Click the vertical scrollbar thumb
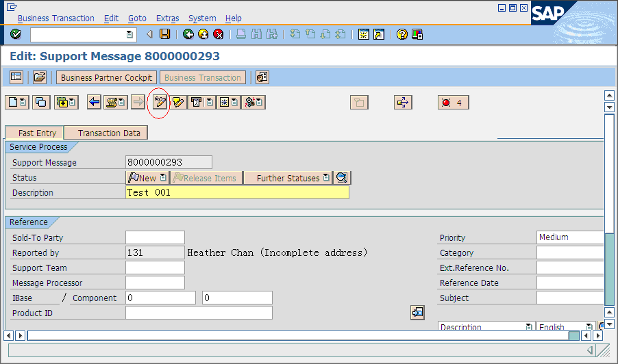Screen dimensions: 618x364 [x=609, y=269]
